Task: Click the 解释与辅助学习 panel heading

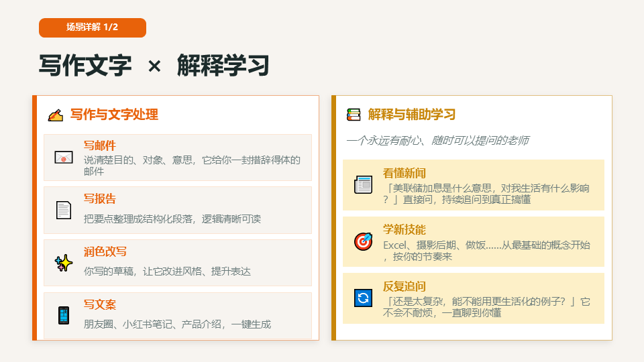Action: (412, 115)
